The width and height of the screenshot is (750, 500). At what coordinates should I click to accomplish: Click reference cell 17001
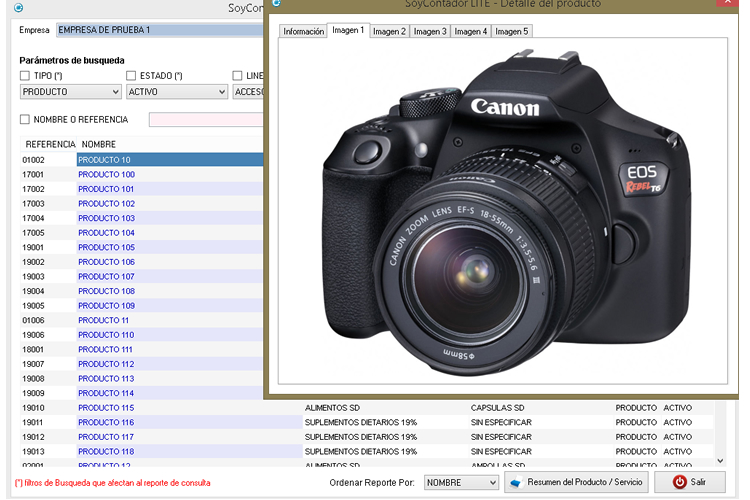click(x=33, y=175)
